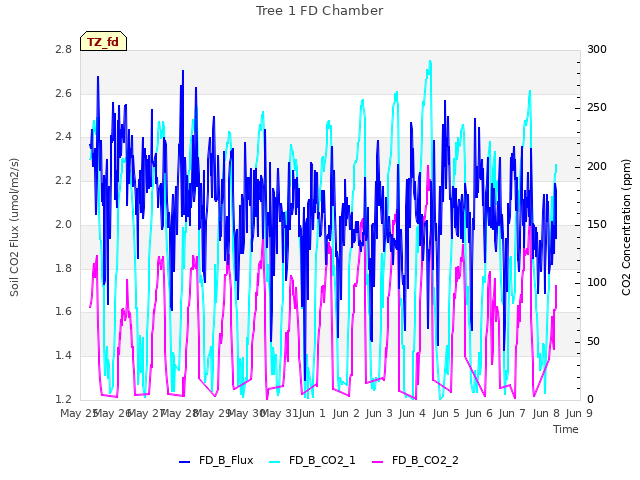
Task: Click the 0 right axis tick label
Action: (590, 399)
